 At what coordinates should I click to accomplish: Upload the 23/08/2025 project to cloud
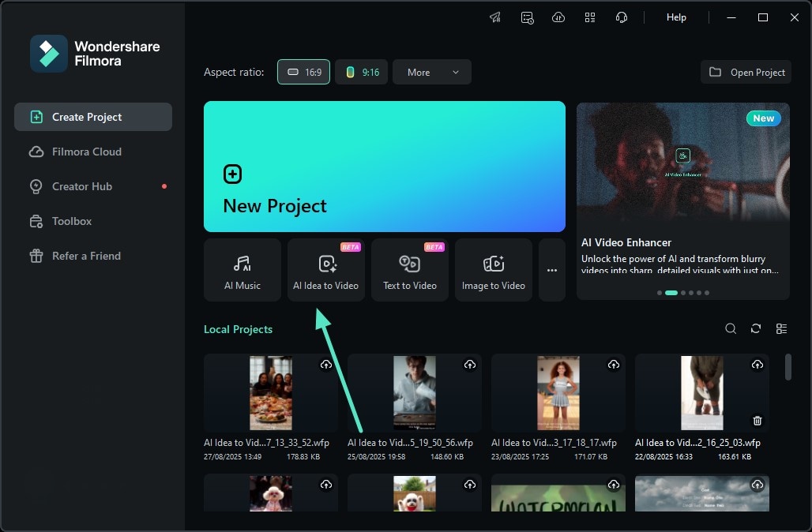pyautogui.click(x=614, y=365)
